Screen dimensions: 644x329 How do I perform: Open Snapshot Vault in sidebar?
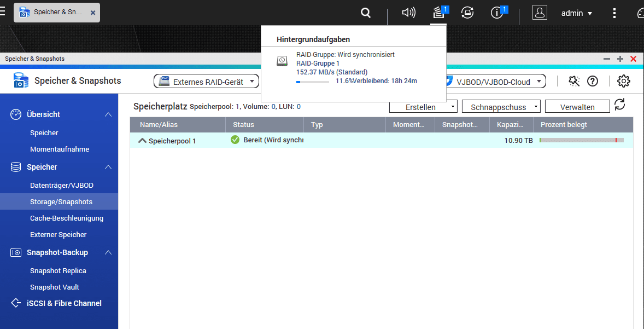point(55,287)
